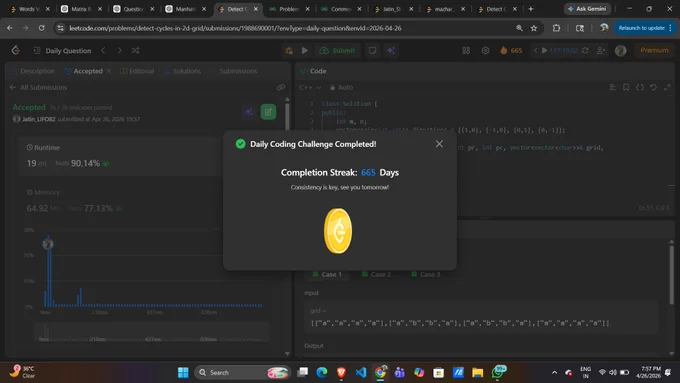
Task: Open Ask Gemini
Action: [587, 9]
